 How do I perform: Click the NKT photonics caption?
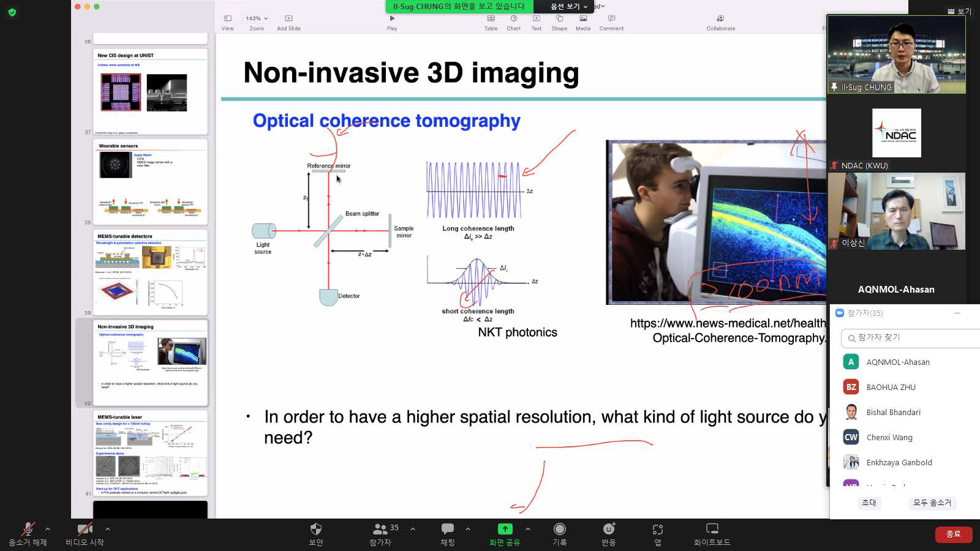[x=518, y=332]
